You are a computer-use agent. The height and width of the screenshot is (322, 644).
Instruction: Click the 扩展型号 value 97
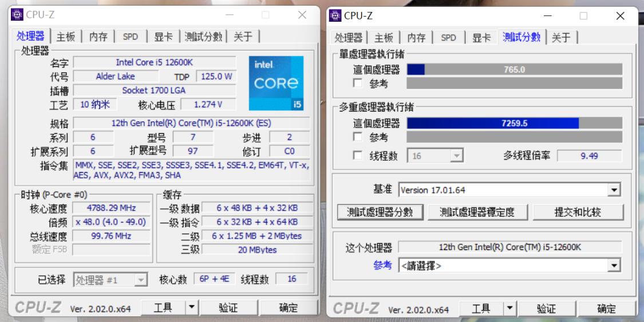click(x=192, y=151)
